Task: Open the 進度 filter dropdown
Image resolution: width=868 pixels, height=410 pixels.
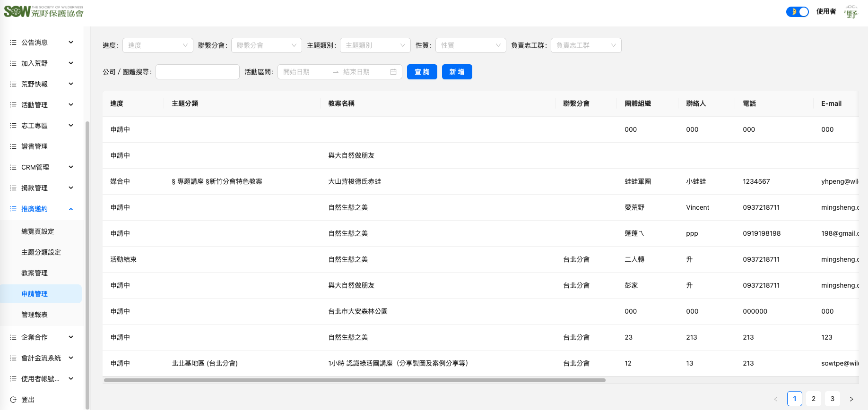Action: 157,45
